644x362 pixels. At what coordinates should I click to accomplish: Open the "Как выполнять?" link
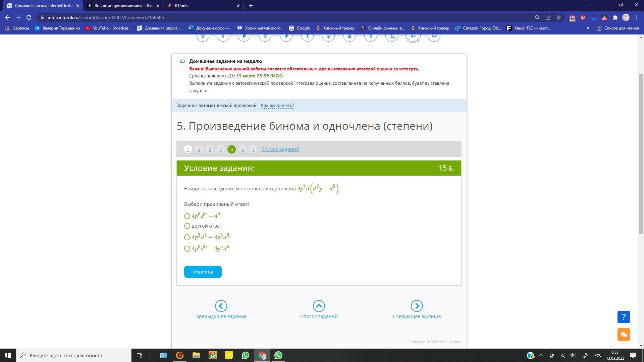tap(277, 106)
